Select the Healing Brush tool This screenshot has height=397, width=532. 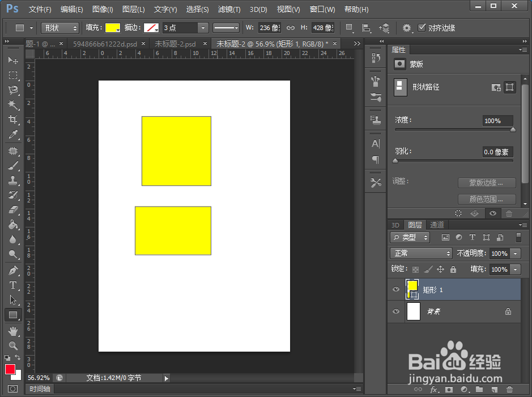click(x=13, y=151)
